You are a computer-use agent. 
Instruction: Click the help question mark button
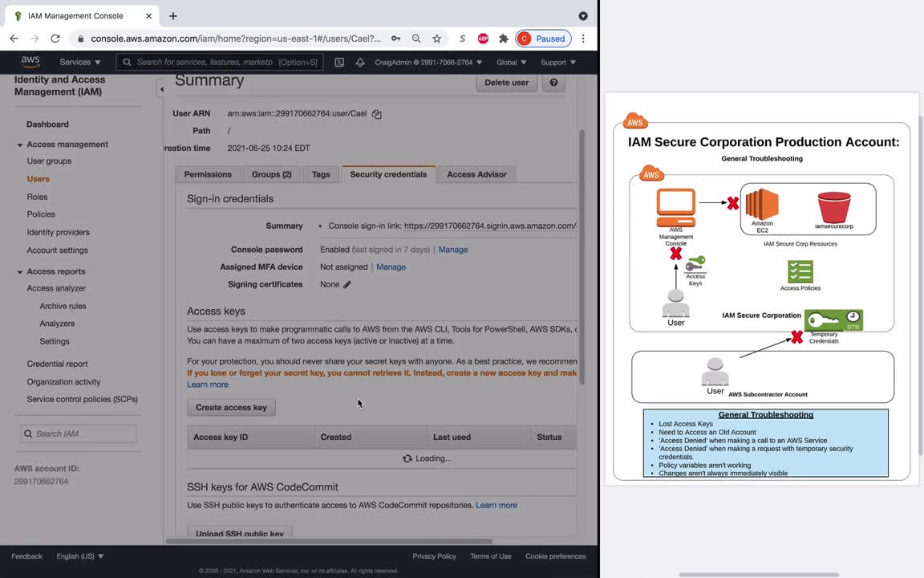coord(553,83)
